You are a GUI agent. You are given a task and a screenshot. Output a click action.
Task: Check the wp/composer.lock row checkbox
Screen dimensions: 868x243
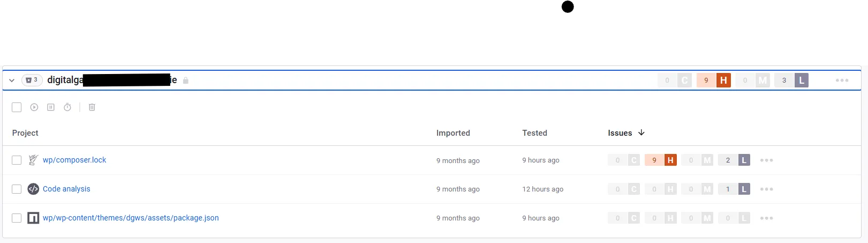pyautogui.click(x=17, y=160)
